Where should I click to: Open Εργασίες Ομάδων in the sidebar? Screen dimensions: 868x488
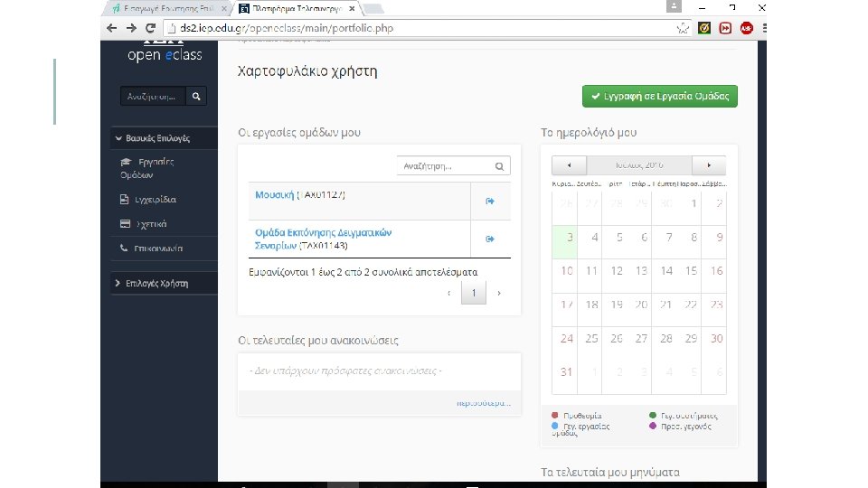click(147, 168)
